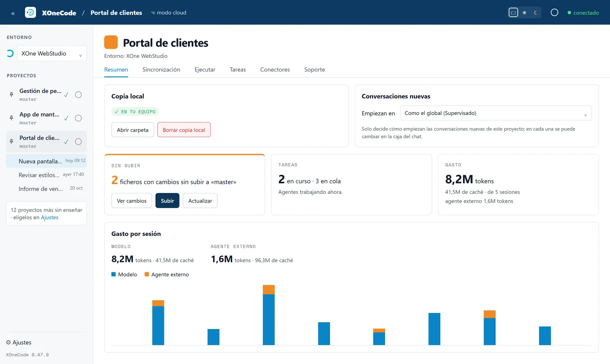The width and height of the screenshot is (610, 364).
Task: Click the blue Modelo legend swatch
Action: pos(113,274)
